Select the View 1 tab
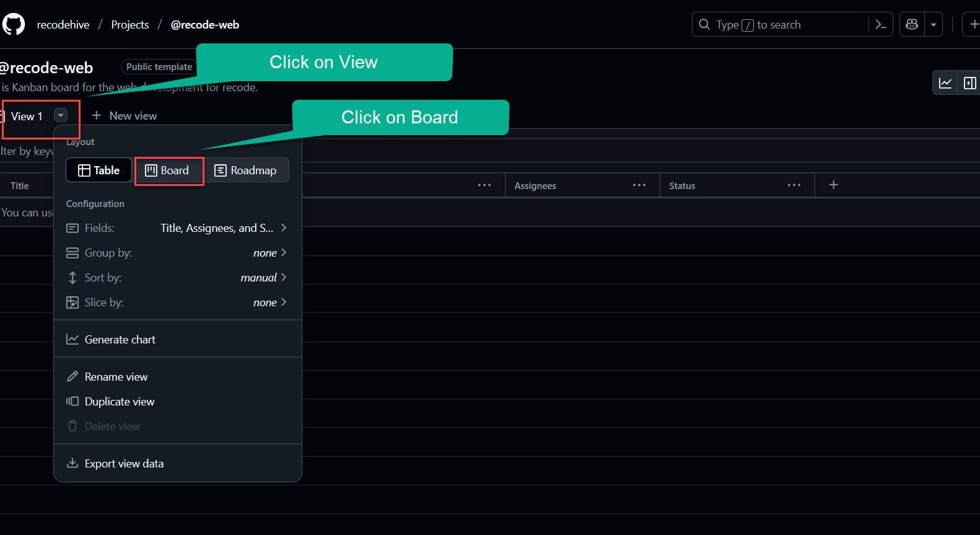Image resolution: width=980 pixels, height=535 pixels. (x=27, y=117)
